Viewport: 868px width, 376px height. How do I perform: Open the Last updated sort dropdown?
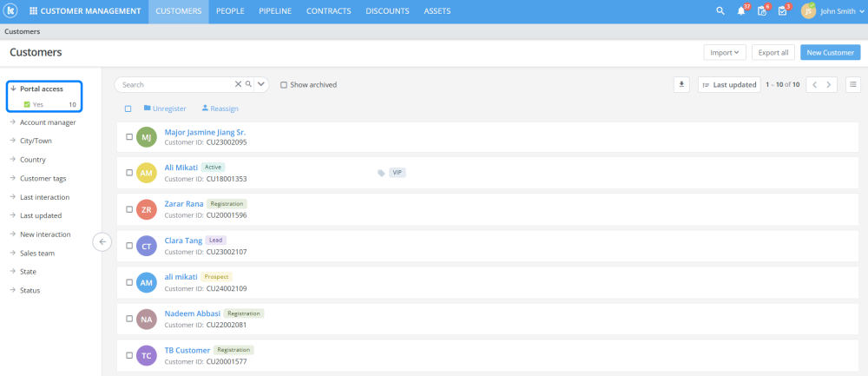click(x=729, y=85)
